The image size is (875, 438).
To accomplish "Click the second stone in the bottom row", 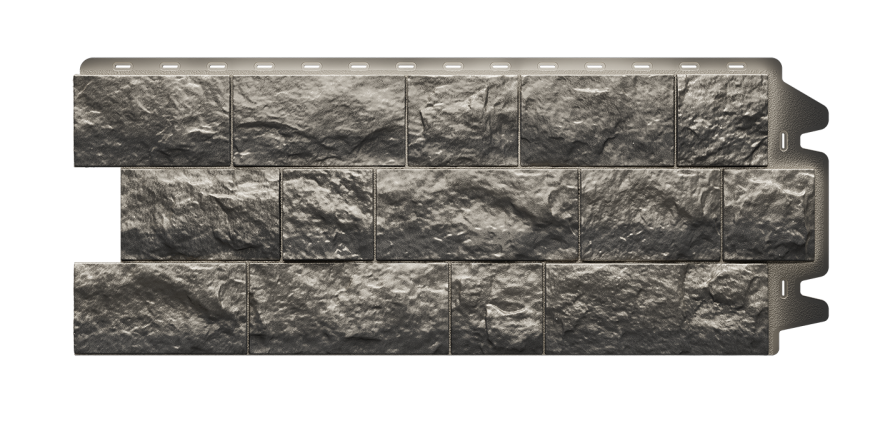I will [348, 308].
